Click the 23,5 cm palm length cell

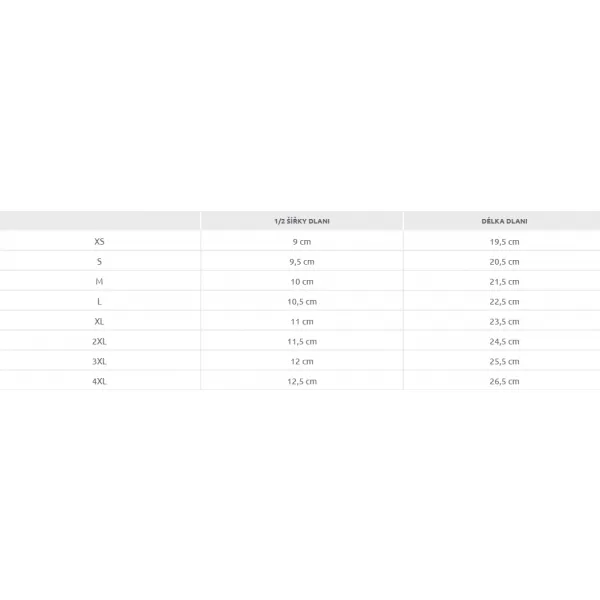tap(504, 321)
